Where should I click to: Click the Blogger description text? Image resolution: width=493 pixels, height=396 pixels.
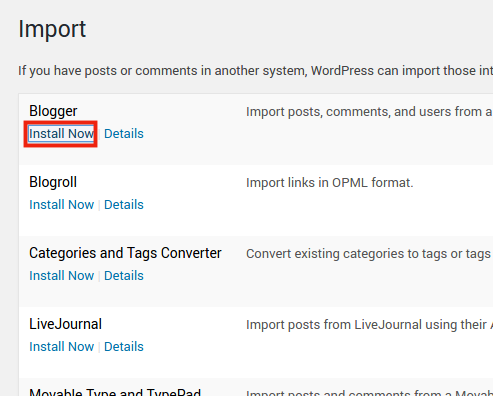tap(369, 112)
